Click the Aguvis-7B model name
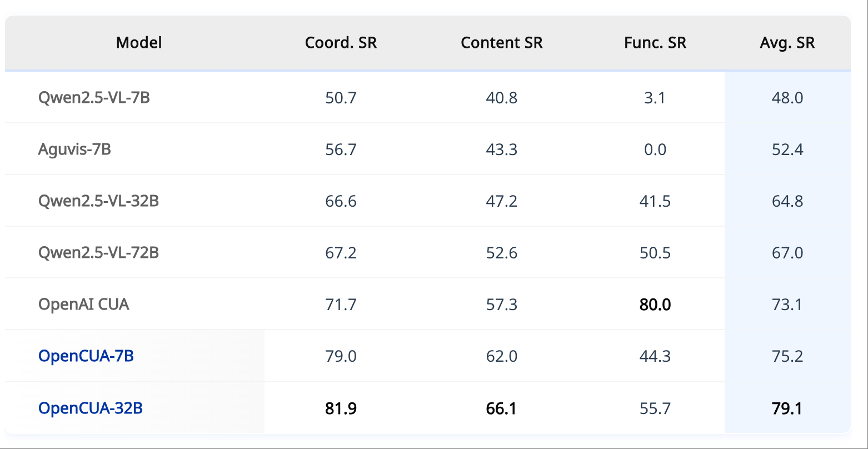The height and width of the screenshot is (449, 868). (74, 149)
